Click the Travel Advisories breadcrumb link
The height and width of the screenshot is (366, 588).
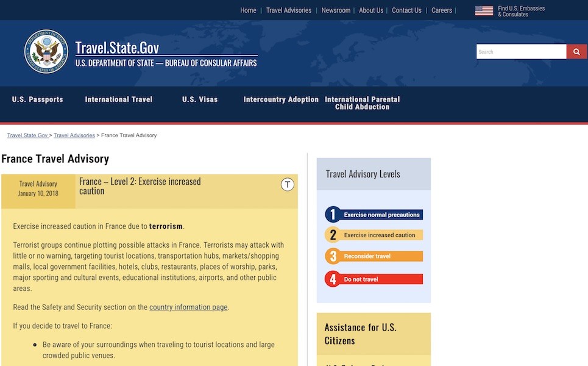(x=74, y=135)
